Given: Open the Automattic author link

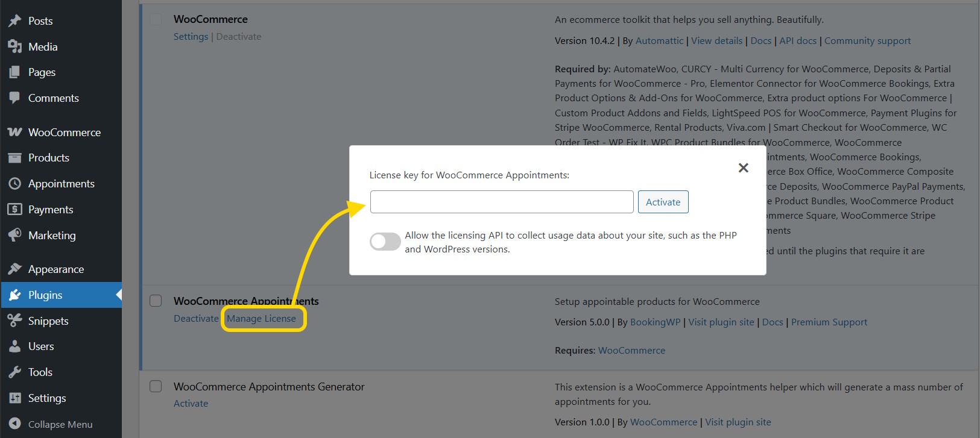Looking at the screenshot, I should [x=660, y=41].
